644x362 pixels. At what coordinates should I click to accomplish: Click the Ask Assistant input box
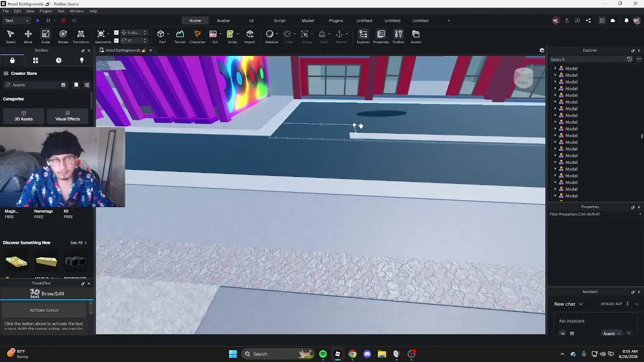click(x=595, y=321)
